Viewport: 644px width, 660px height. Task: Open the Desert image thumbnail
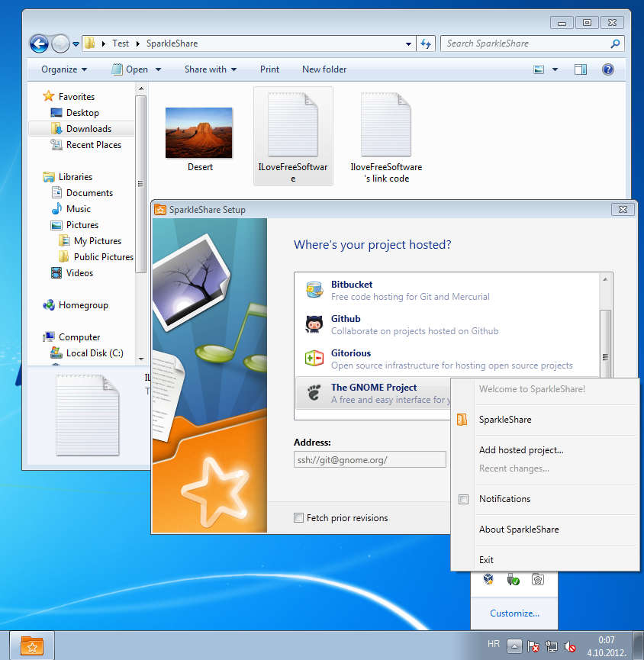click(x=199, y=133)
